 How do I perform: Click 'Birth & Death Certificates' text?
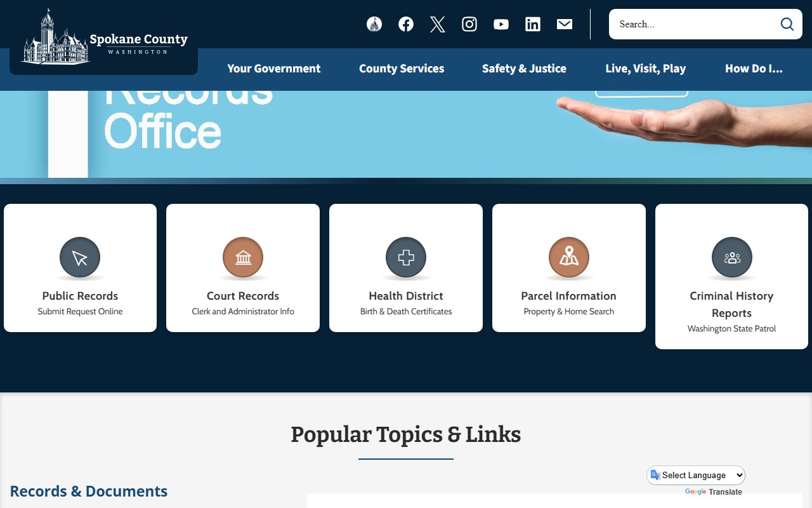pos(406,312)
